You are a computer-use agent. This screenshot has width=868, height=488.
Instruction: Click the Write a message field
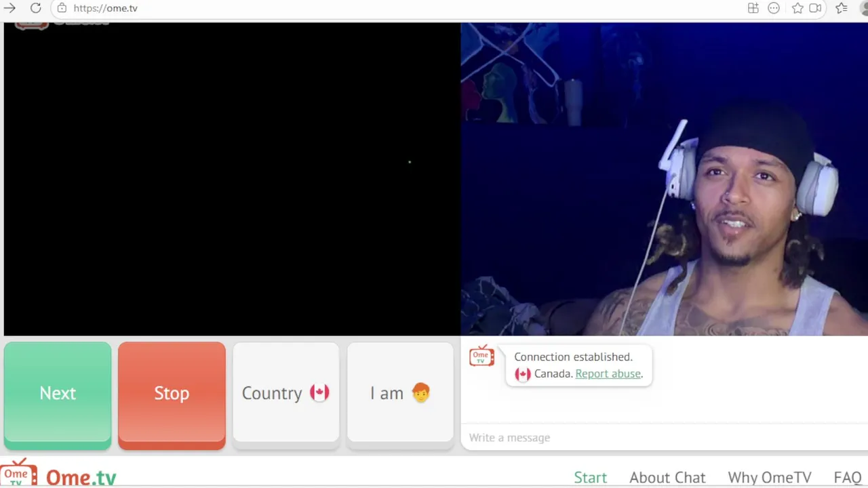click(x=665, y=438)
